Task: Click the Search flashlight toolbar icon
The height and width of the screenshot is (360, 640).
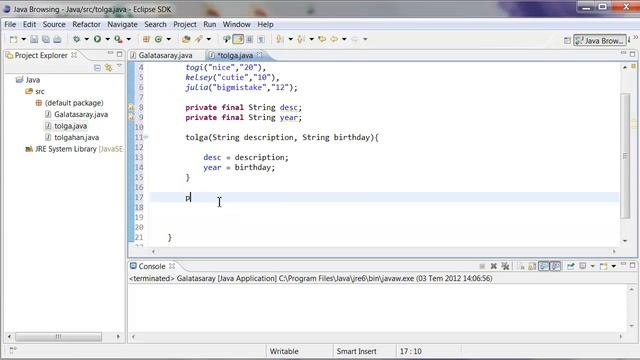Action: (198, 39)
